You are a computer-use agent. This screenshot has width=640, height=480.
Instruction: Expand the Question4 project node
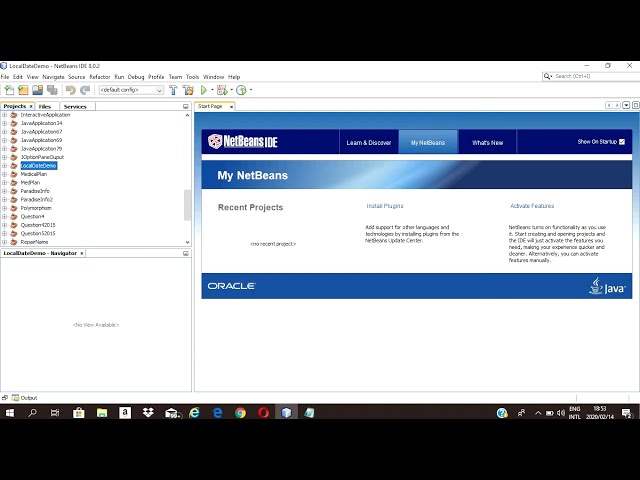coord(4,217)
